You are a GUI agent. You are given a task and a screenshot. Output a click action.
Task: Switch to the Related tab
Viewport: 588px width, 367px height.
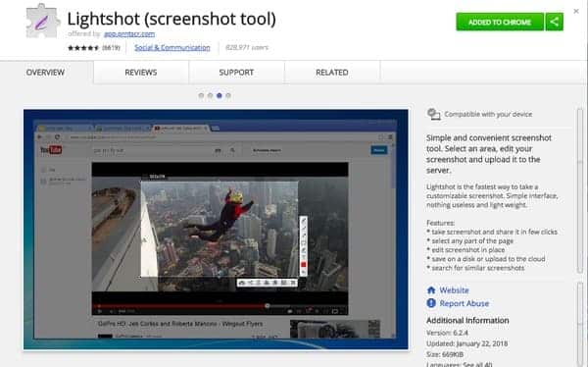click(332, 72)
